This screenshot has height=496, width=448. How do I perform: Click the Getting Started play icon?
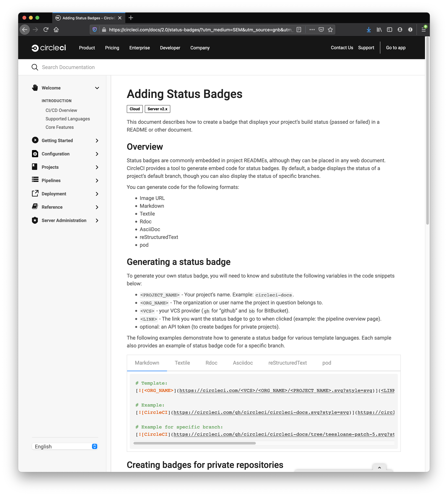point(35,140)
